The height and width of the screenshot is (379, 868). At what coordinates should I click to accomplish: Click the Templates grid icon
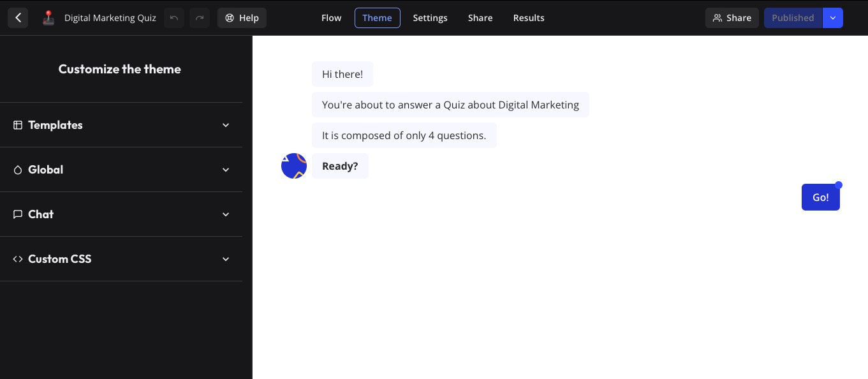pyautogui.click(x=18, y=125)
